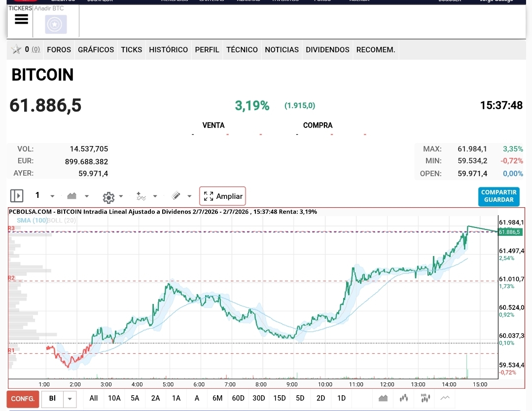Click the add indicator icon
This screenshot has height=411, width=532.
click(x=141, y=196)
